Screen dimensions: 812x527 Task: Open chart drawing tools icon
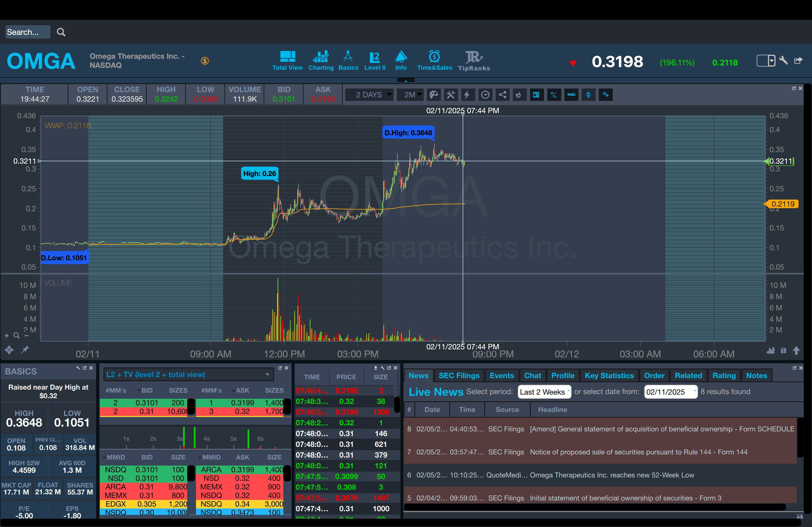pos(451,95)
